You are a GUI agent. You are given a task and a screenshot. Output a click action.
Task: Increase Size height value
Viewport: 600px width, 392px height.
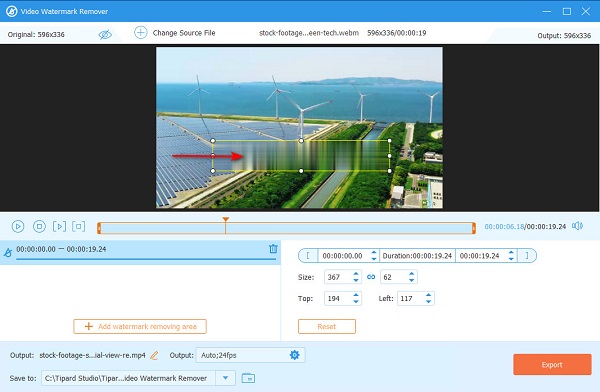[x=411, y=274]
